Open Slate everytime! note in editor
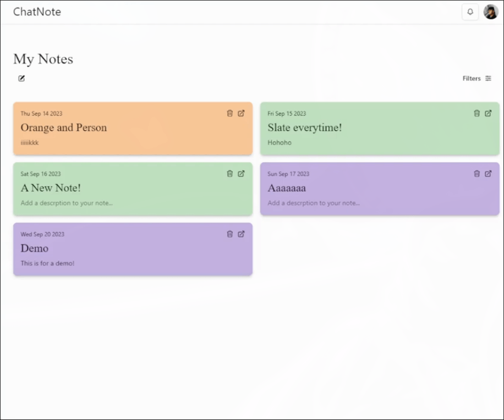 click(x=488, y=113)
